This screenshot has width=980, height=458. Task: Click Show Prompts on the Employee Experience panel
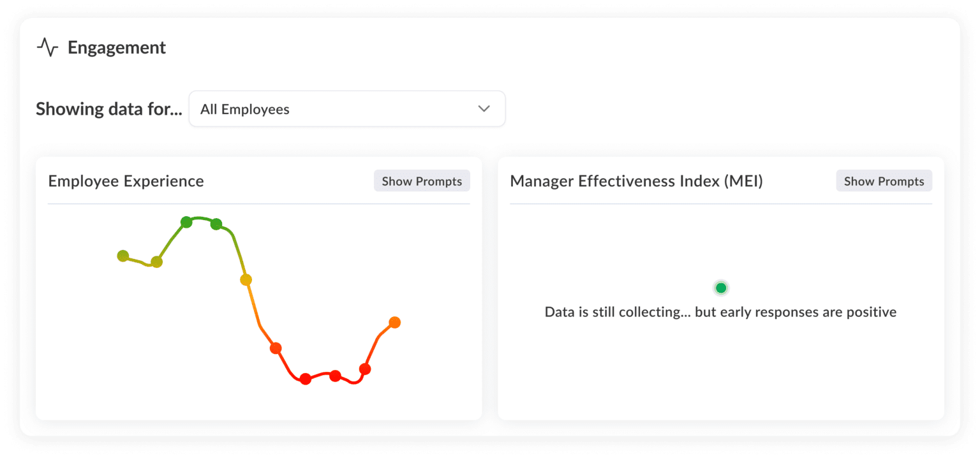click(421, 181)
